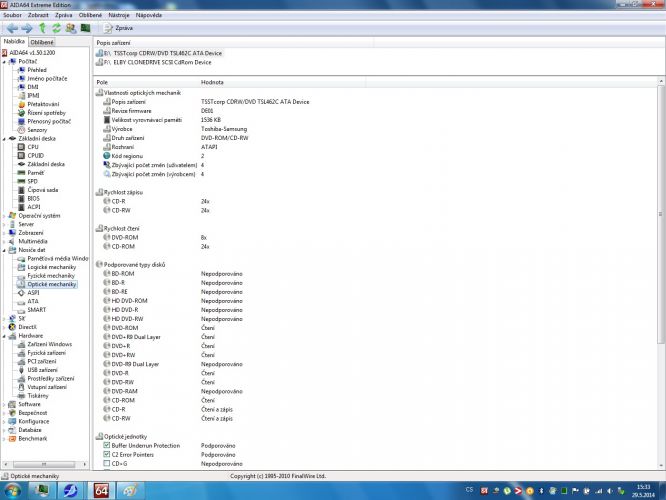Click the Windows Start button
Image resolution: width=666 pixels, height=500 pixels.
13,491
